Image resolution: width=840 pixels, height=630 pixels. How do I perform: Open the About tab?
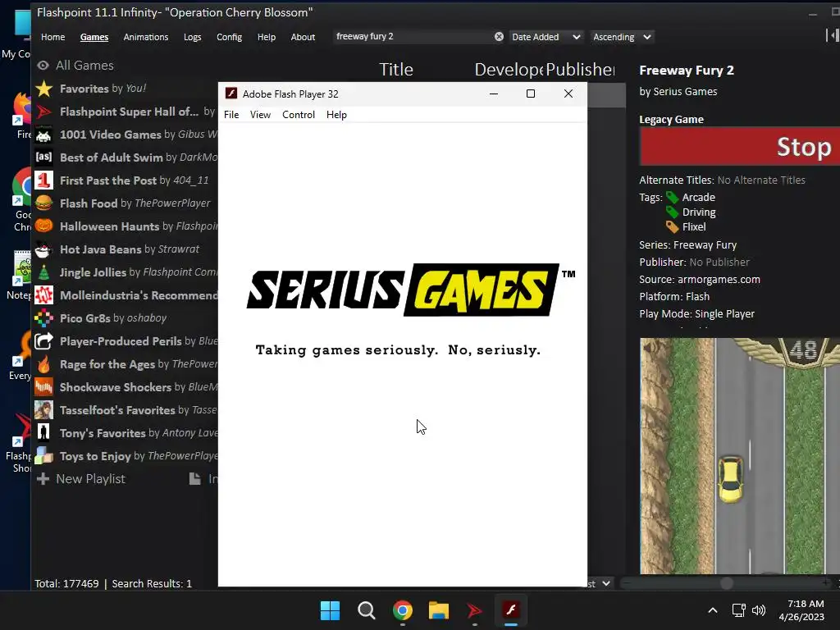click(303, 37)
